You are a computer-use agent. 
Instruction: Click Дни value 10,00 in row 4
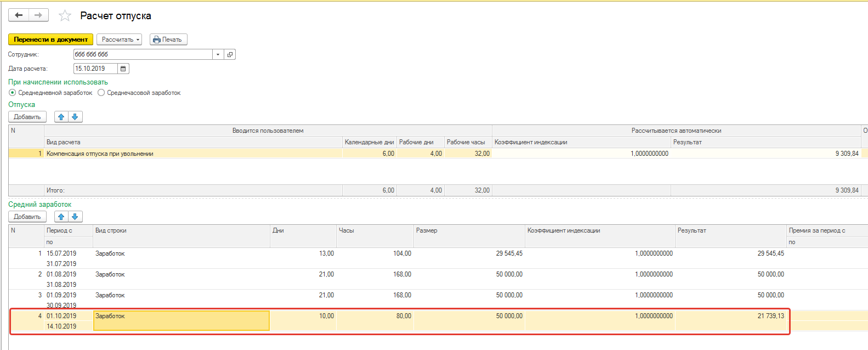[326, 316]
